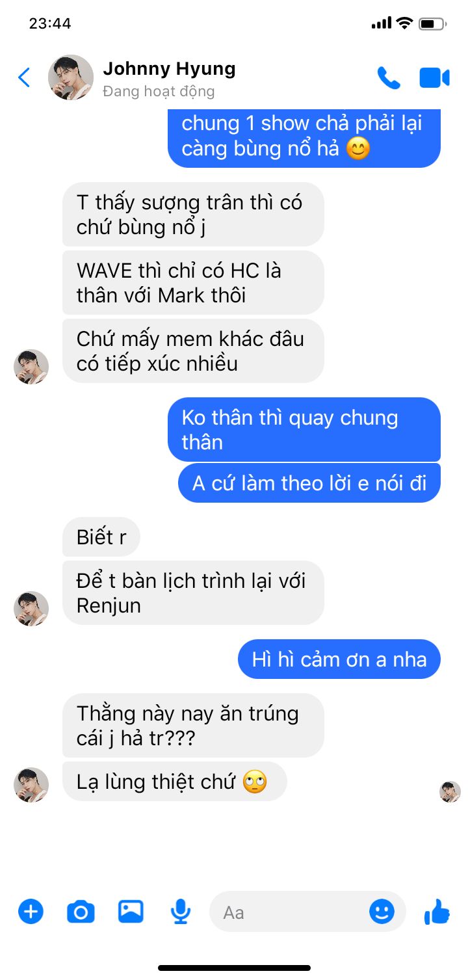Image resolution: width=468 pixels, height=980 pixels.
Task: Tap the 'WAVE thì chỉ có HC' message
Action: tap(193, 283)
